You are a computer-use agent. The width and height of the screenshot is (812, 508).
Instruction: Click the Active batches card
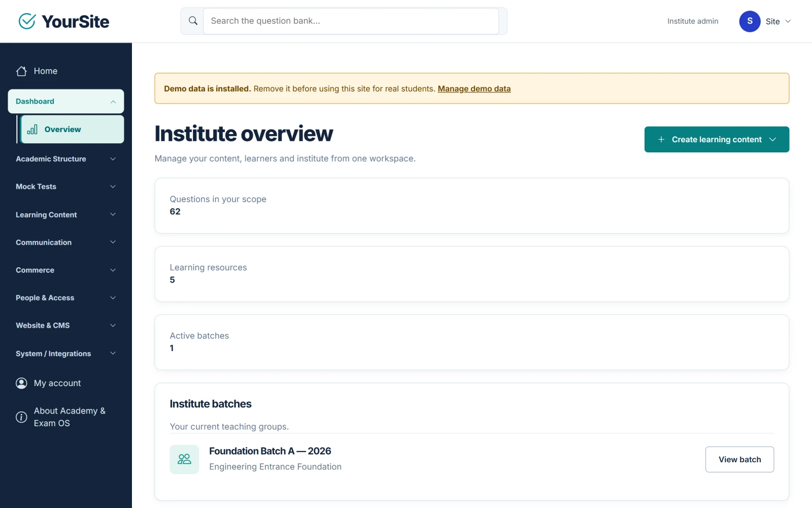click(x=471, y=342)
